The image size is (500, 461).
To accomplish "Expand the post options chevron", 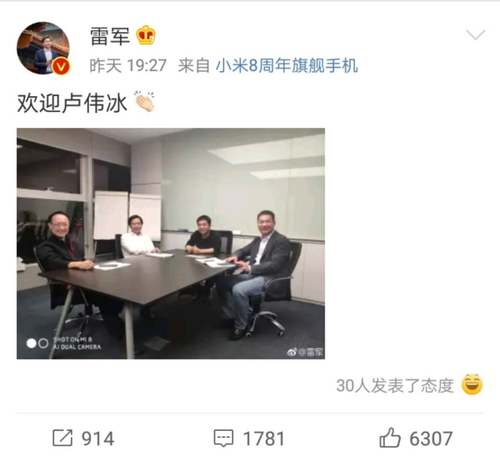I will (x=475, y=34).
